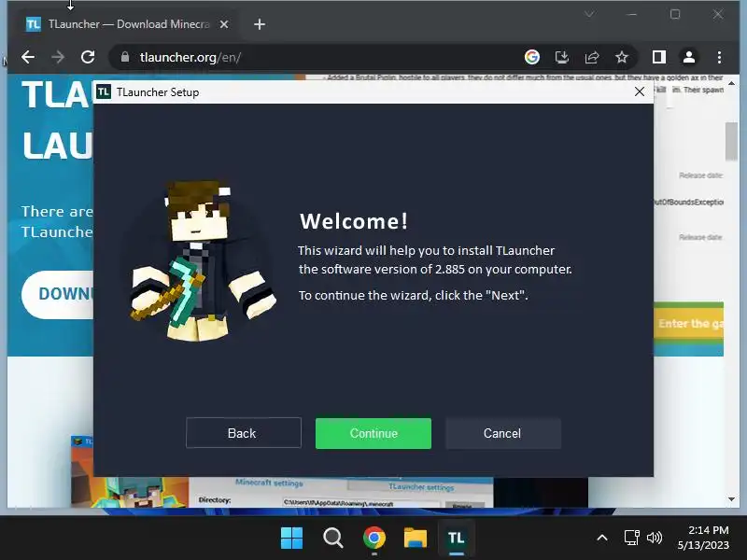Open the clock showing 2:14 PM
The image size is (747, 560).
(704, 538)
